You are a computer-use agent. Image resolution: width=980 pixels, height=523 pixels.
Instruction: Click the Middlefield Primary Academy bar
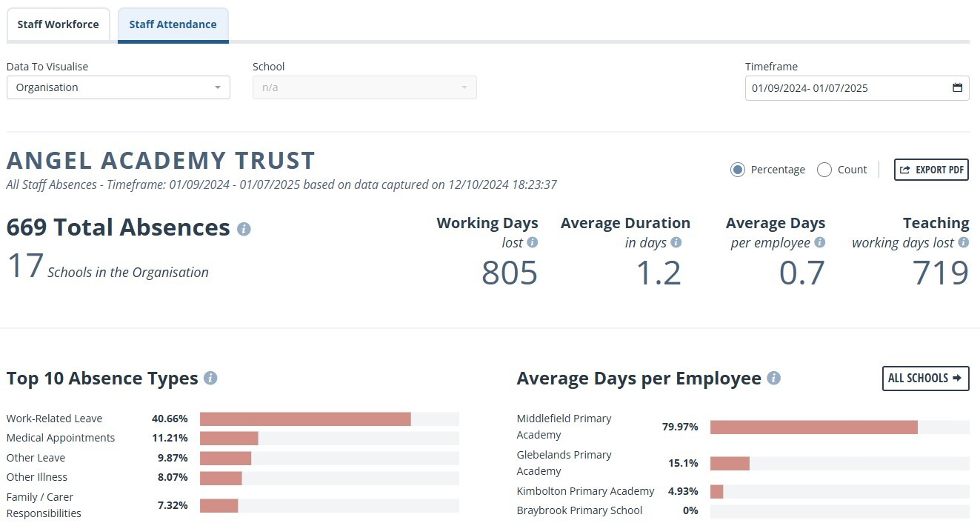pos(813,427)
